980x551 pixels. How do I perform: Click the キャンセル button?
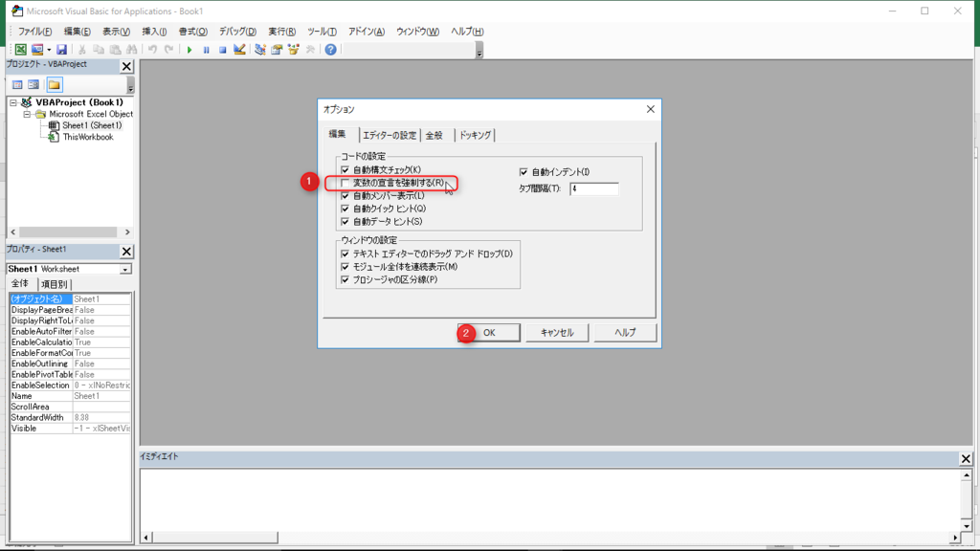[557, 332]
